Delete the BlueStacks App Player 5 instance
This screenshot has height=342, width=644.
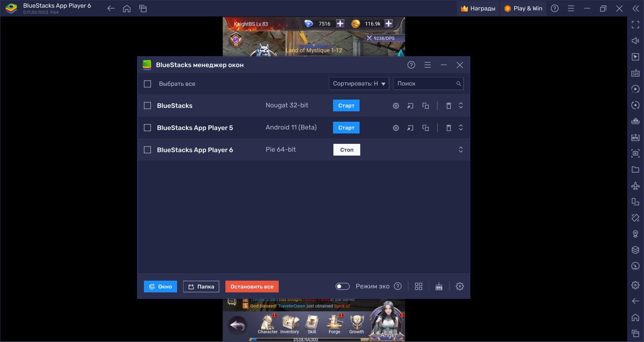pos(448,128)
